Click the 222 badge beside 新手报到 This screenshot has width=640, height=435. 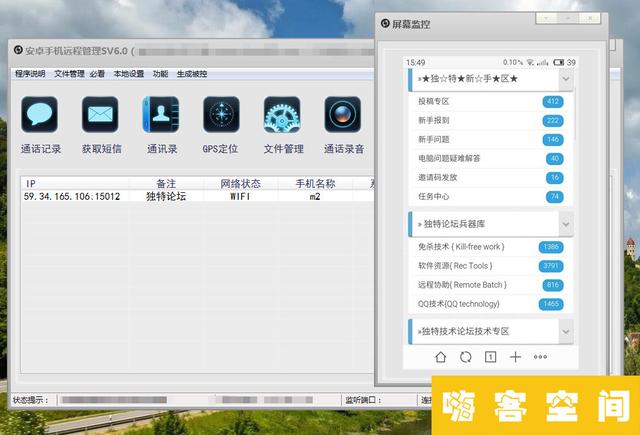pos(553,120)
